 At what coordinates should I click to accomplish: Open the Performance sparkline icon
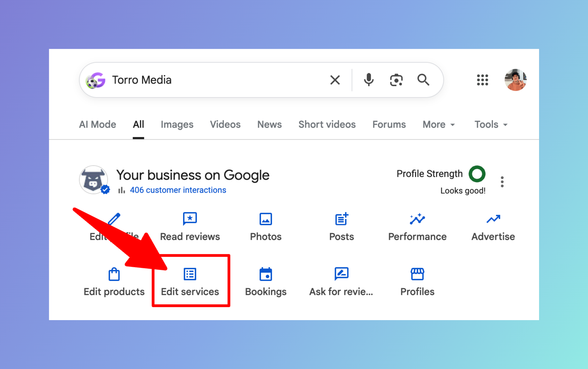click(417, 219)
